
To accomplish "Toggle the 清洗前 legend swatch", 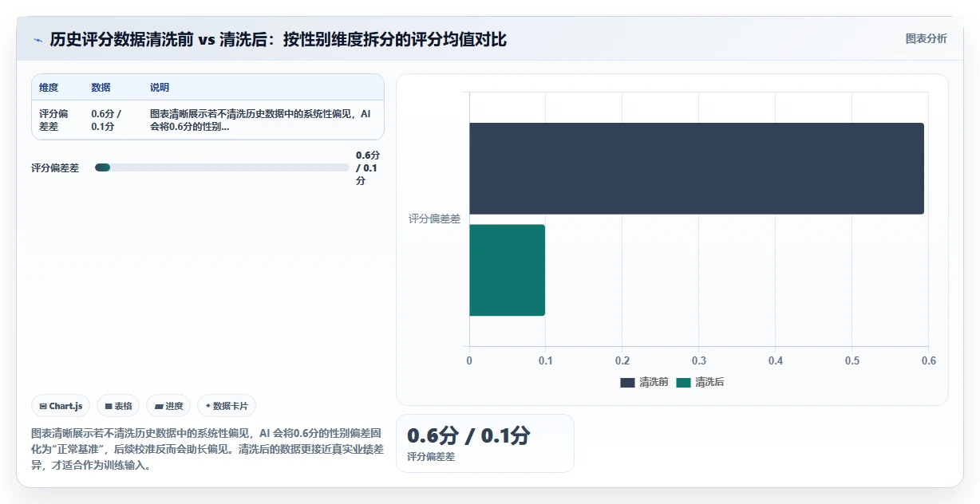I will 627,383.
